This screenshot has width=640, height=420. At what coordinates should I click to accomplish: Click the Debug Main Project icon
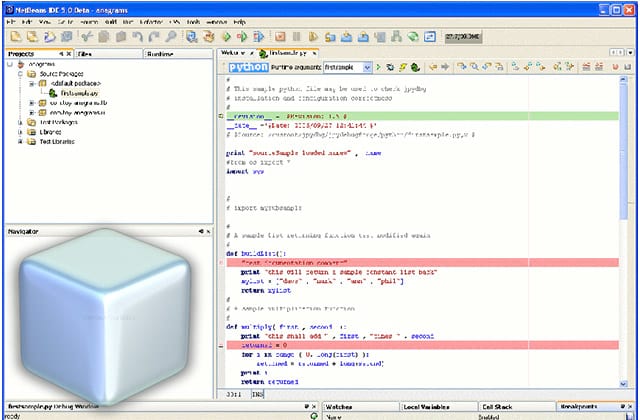[242, 37]
